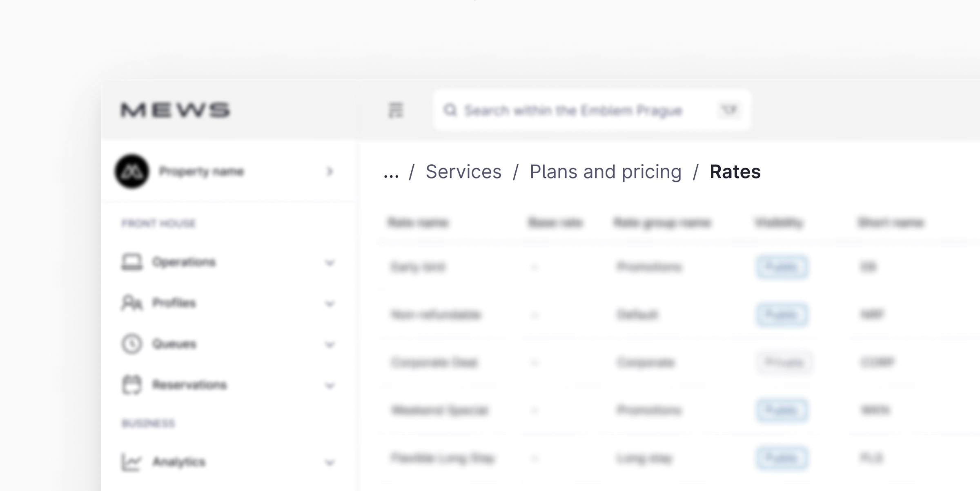Expand the collapsed breadcrumb ellipsis
The image size is (980, 491).
[x=391, y=173]
